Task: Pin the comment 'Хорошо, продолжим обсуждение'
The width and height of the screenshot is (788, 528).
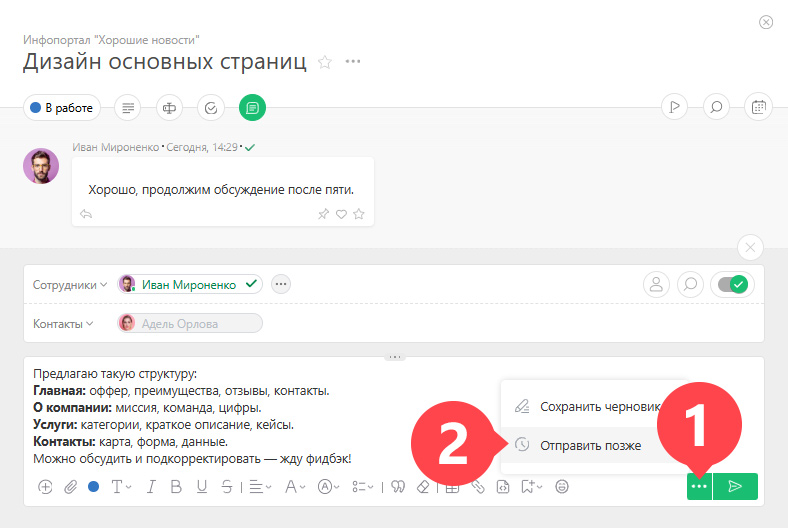Action: tap(323, 214)
